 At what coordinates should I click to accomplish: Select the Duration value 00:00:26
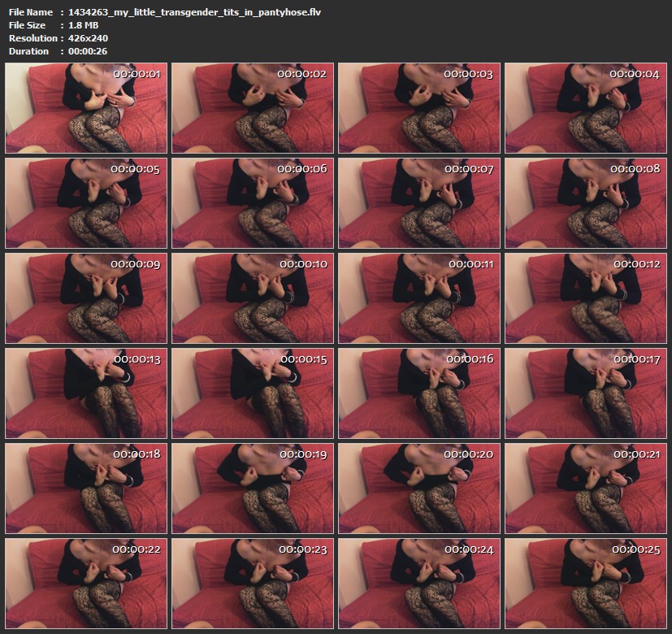[89, 51]
